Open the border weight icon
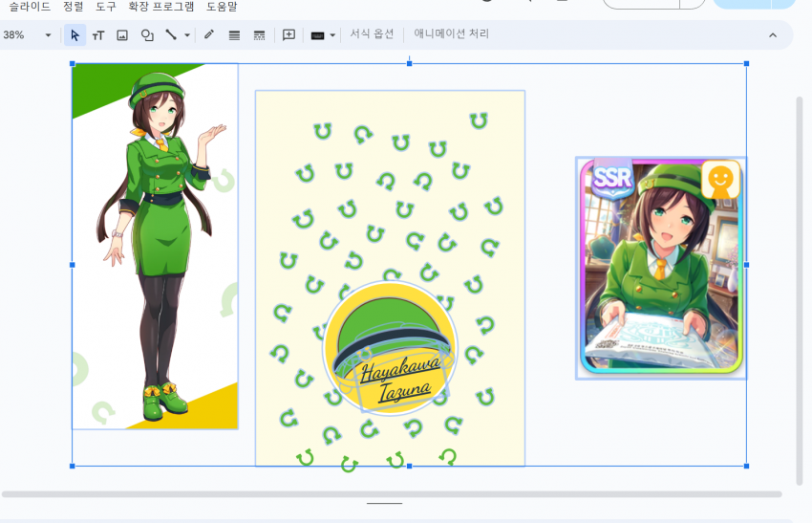Screen dimensions: 812x523 pyautogui.click(x=234, y=35)
